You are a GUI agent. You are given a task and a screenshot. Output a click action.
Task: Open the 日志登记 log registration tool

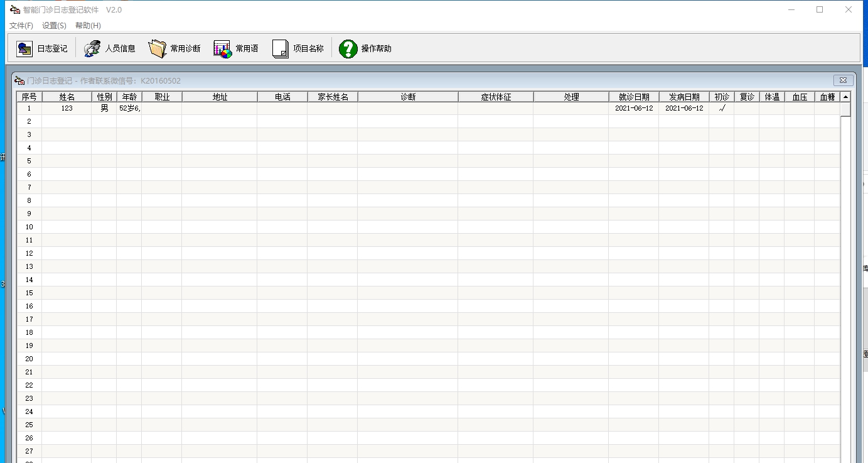(x=42, y=48)
